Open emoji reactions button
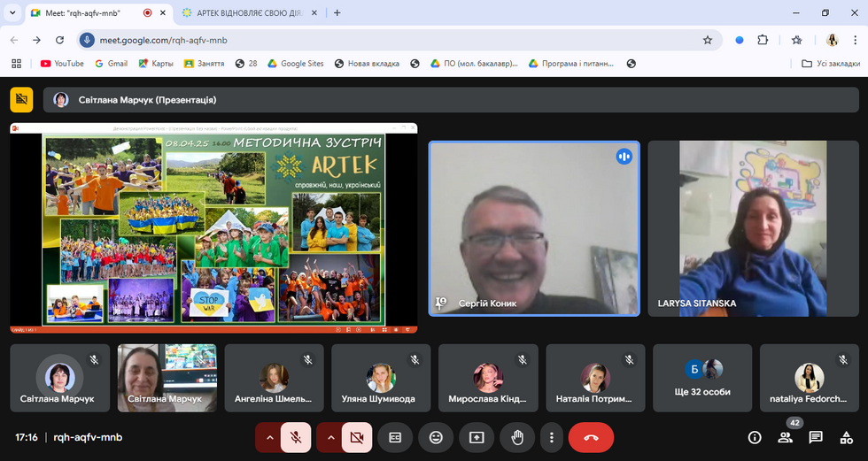This screenshot has height=461, width=868. point(436,438)
